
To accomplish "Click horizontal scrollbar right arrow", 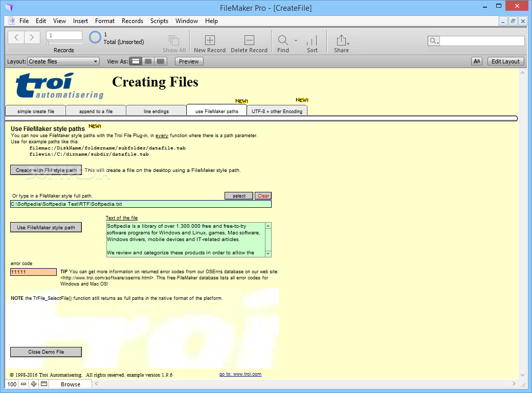I will tap(514, 383).
